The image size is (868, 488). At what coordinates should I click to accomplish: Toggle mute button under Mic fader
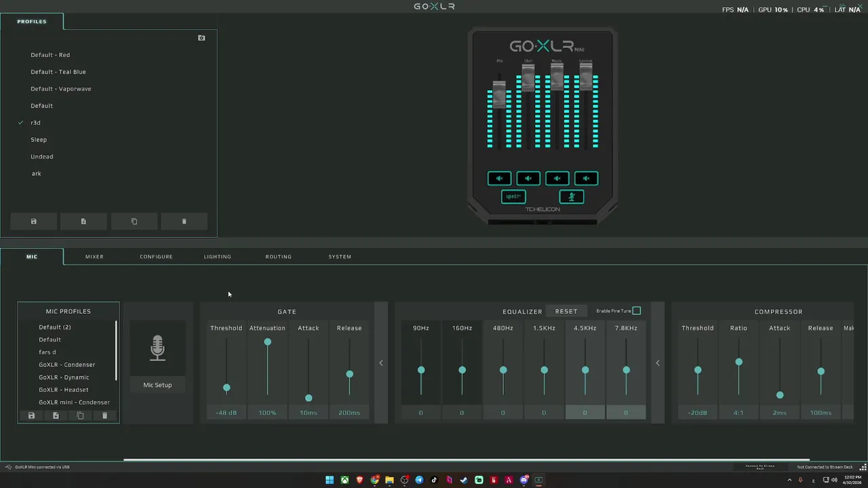(499, 178)
